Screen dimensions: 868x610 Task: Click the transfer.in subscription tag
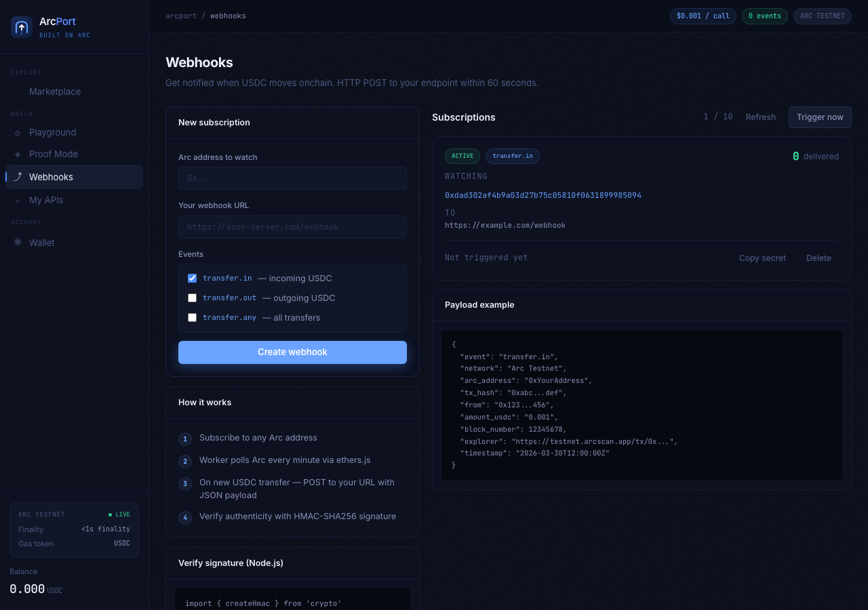(513, 156)
